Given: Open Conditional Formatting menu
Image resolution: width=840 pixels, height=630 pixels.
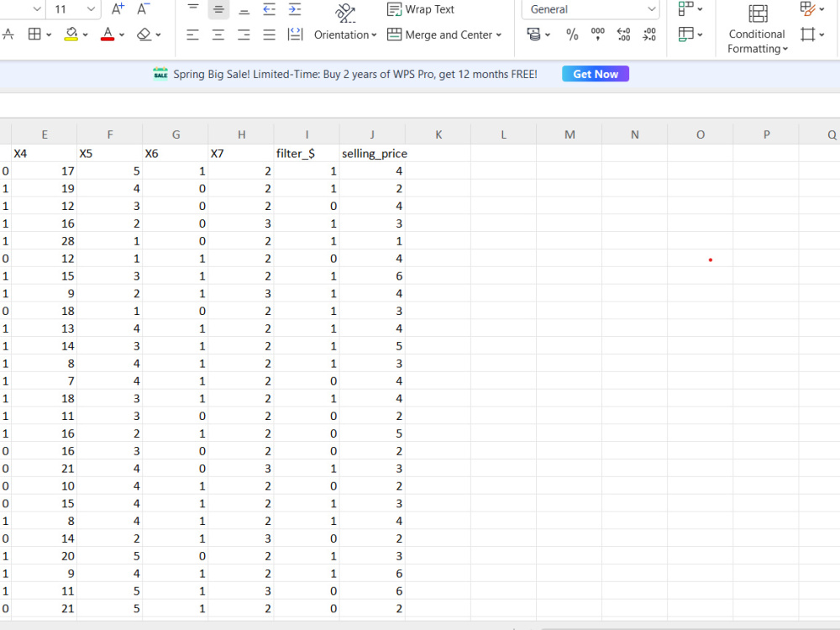Looking at the screenshot, I should [x=757, y=29].
